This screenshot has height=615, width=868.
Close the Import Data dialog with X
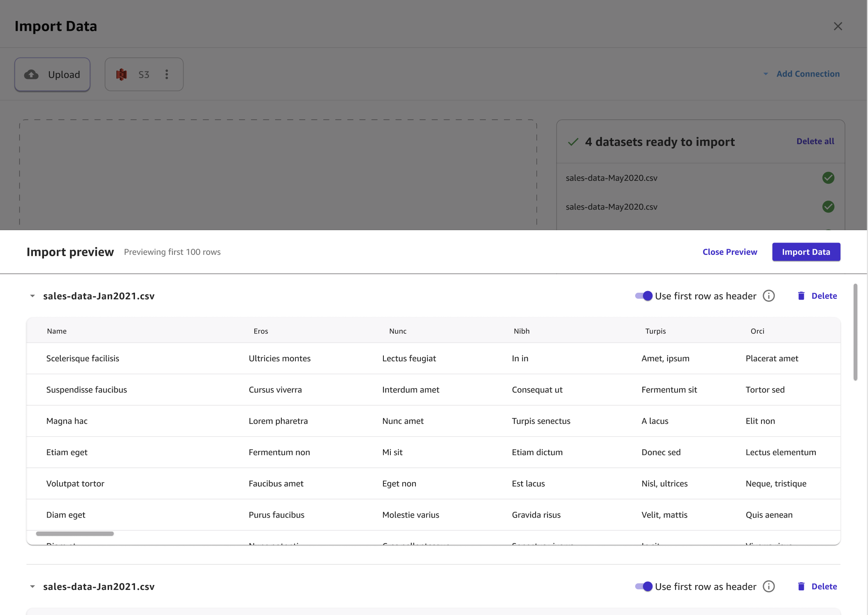tap(838, 26)
